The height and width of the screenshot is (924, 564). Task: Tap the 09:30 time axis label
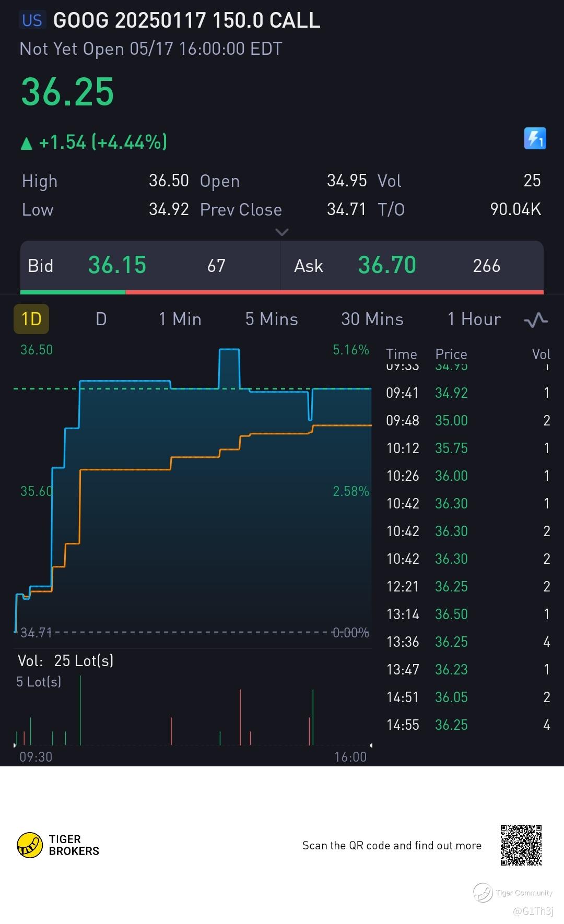36,757
